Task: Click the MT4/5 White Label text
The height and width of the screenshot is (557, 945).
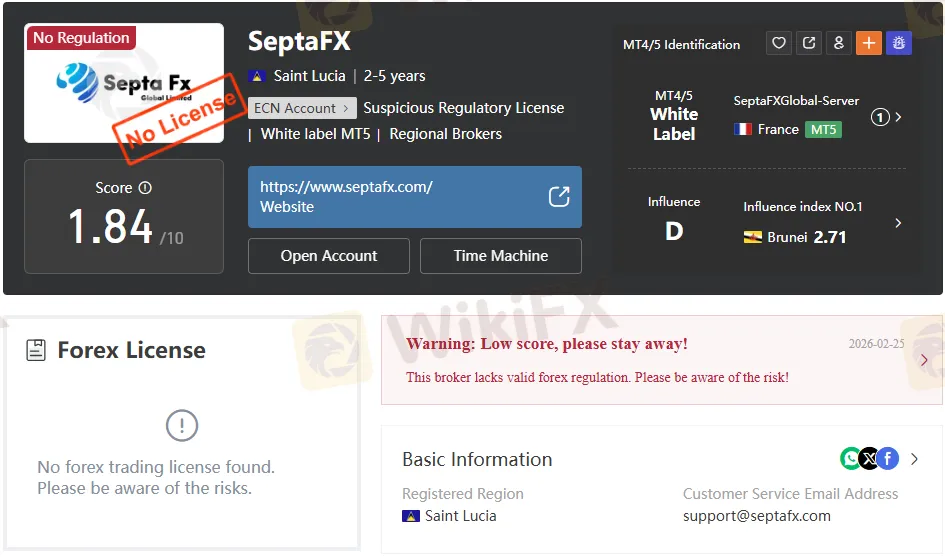Action: point(674,116)
